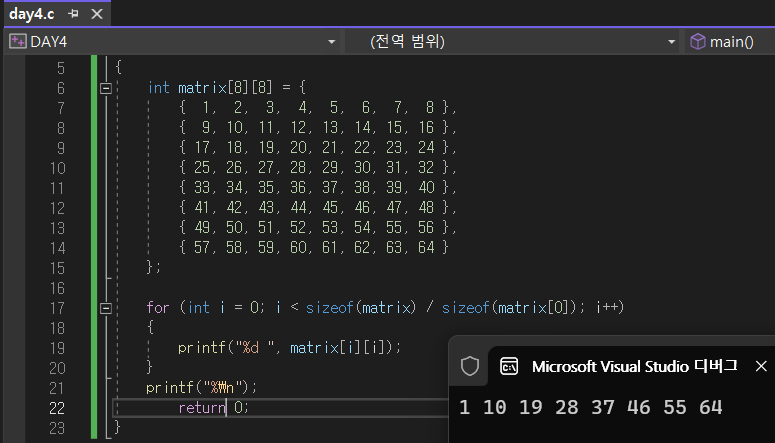Viewport: 775px width, 443px height.
Task: Click line number 5
Action: click(x=60, y=68)
